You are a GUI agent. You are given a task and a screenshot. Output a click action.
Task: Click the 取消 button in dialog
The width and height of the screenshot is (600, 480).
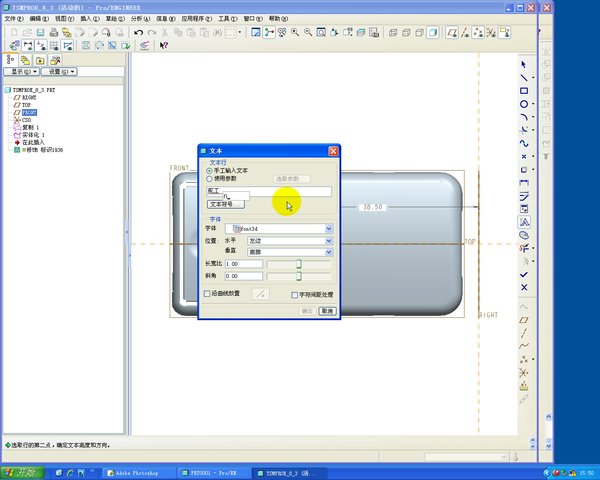click(x=327, y=311)
